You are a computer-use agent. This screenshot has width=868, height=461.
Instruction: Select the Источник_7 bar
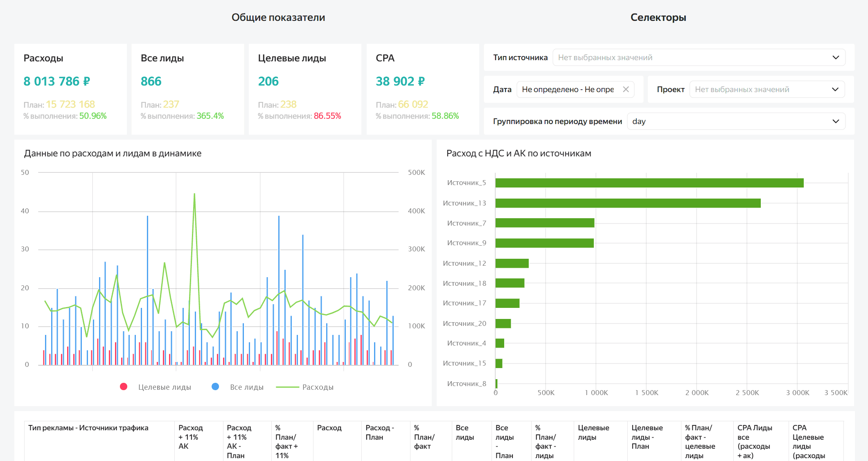click(545, 223)
